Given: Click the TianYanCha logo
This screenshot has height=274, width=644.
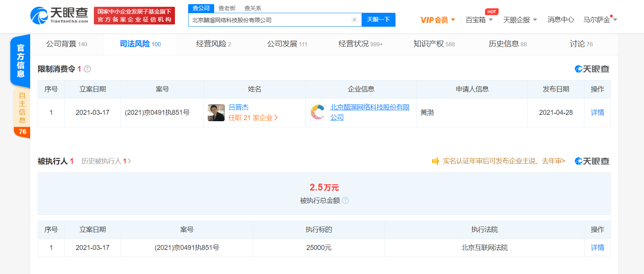Looking at the screenshot, I should point(59,15).
